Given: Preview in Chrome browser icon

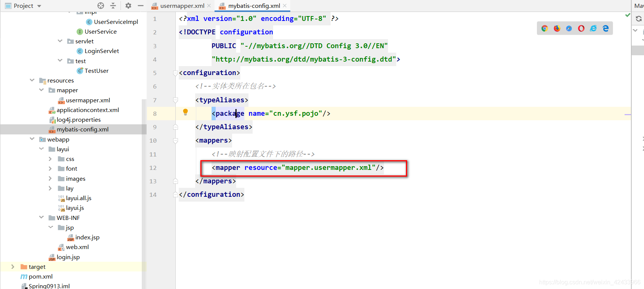Looking at the screenshot, I should click(x=545, y=28).
